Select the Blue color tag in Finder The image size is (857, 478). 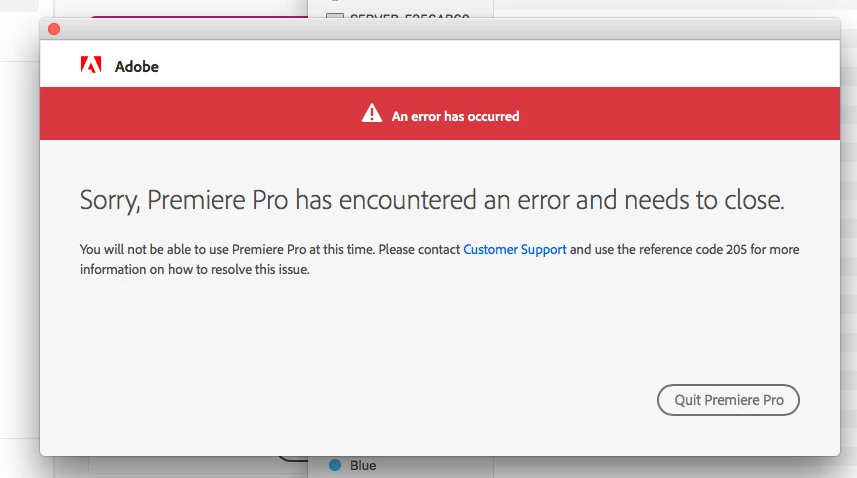tap(335, 465)
